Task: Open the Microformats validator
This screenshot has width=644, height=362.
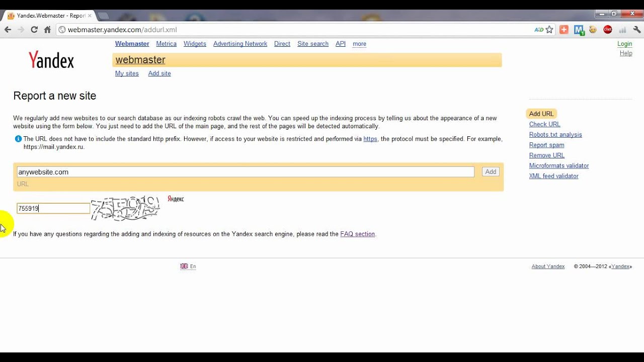Action: point(559,166)
